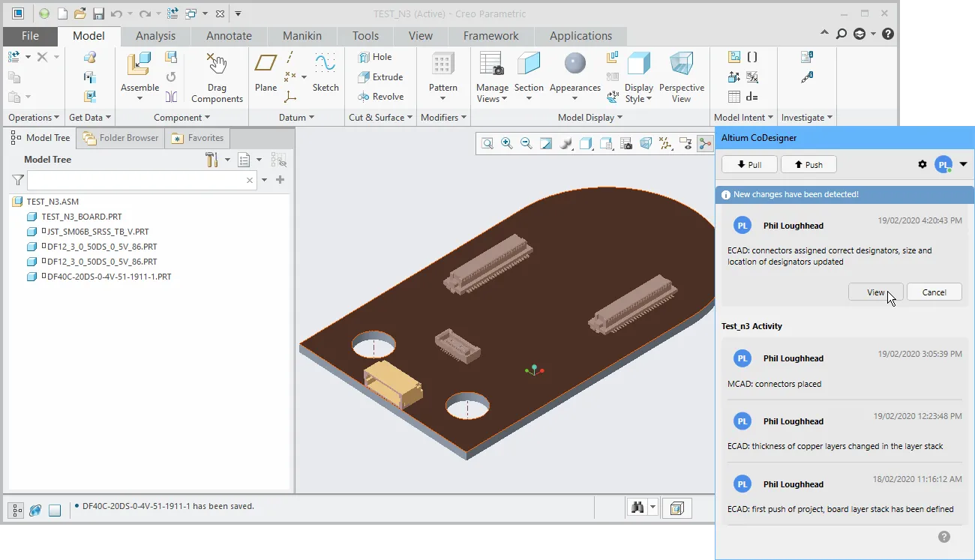This screenshot has width=975, height=560.
Task: Select TEST_N3_BOARD.PRT in model tree
Action: (x=81, y=217)
